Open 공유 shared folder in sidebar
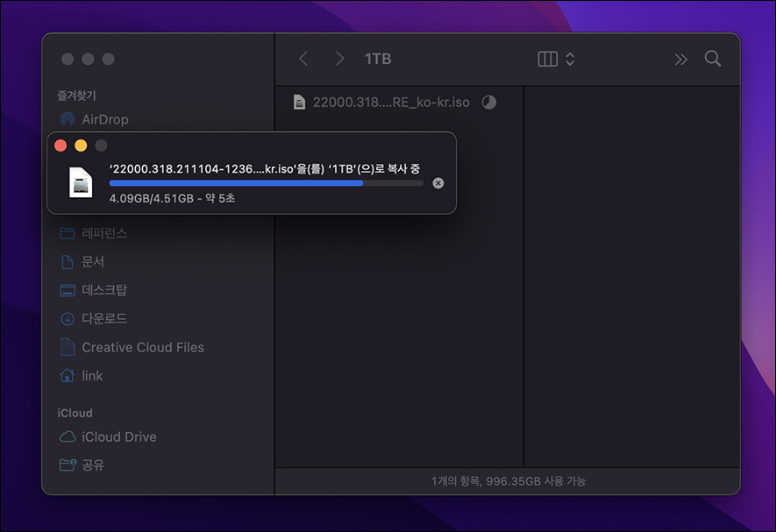Screen dimensions: 776x532 pos(93,465)
